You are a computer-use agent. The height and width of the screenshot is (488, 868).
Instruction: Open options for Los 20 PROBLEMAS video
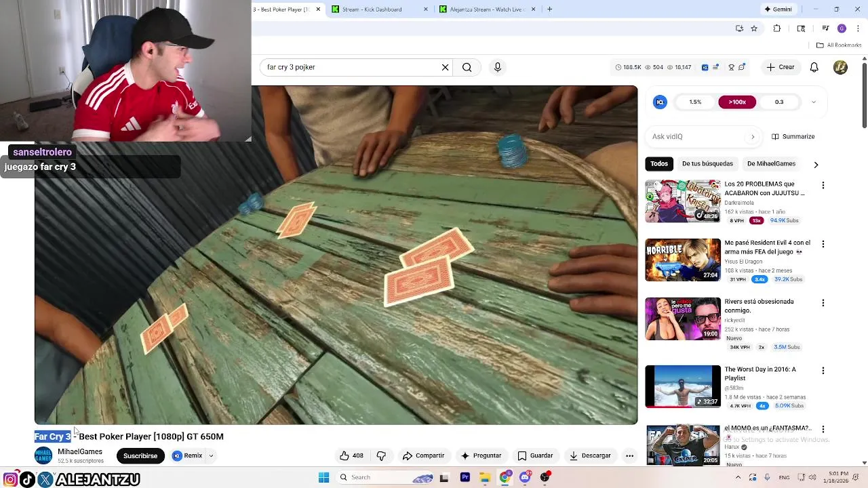pyautogui.click(x=823, y=185)
